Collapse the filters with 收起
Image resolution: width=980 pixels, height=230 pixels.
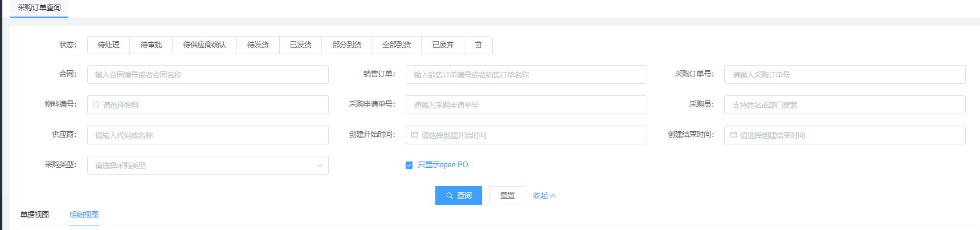544,195
